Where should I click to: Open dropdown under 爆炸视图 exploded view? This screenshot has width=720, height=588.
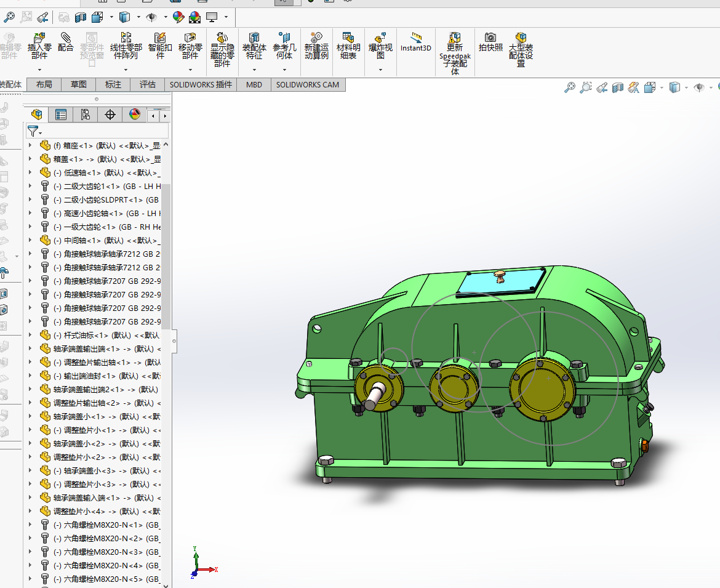coord(380,70)
